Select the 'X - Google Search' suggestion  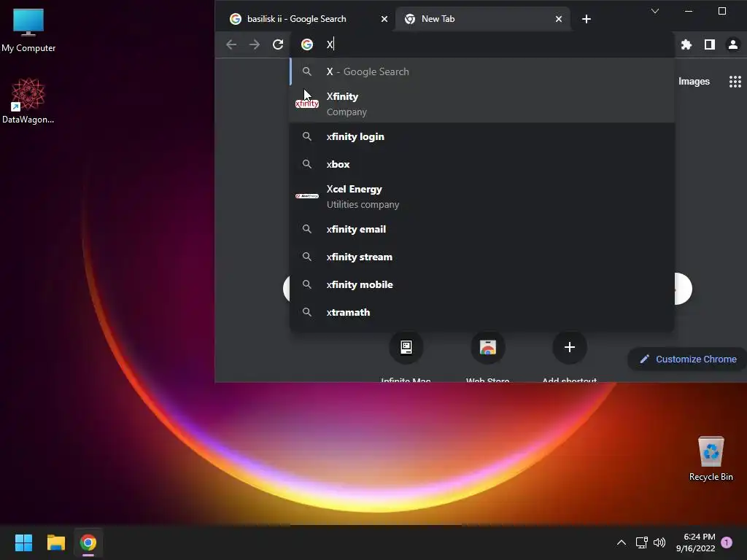482,71
